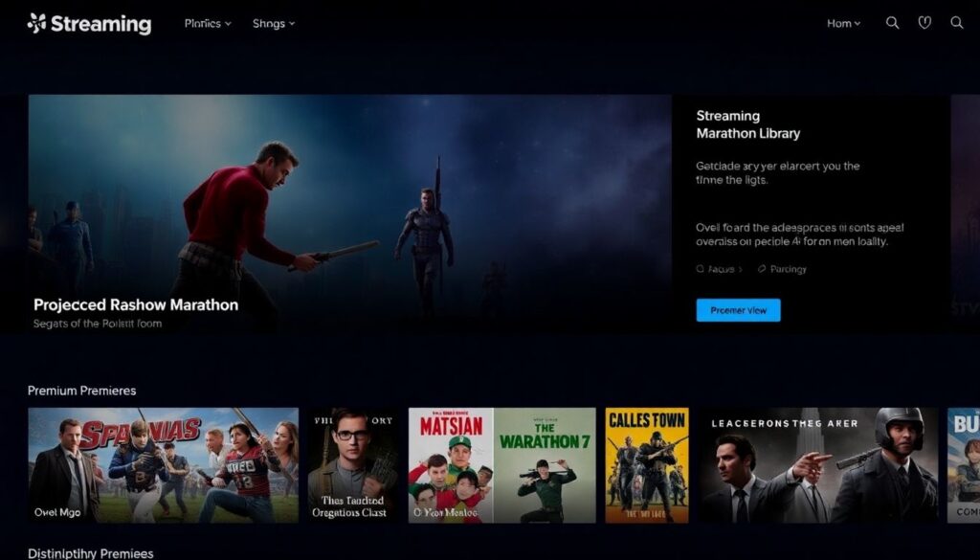Open the Projected Rashow Marathon hero title
This screenshot has width=980, height=560.
(x=136, y=304)
